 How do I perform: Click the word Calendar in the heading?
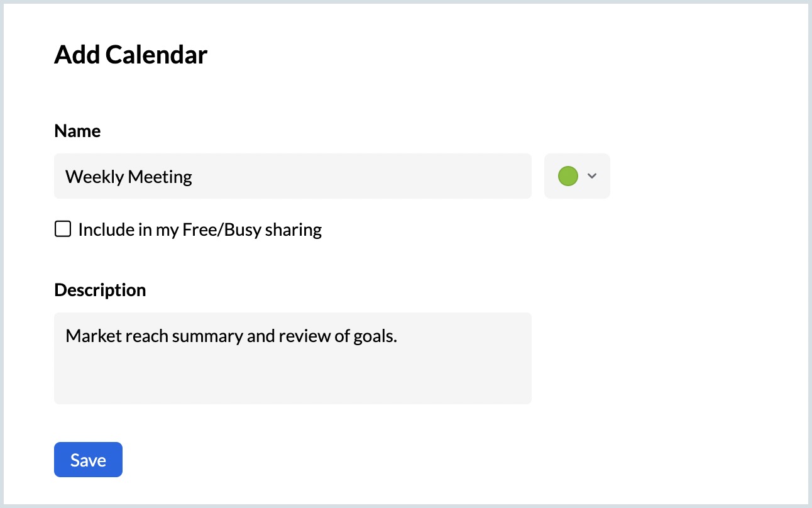click(x=156, y=55)
